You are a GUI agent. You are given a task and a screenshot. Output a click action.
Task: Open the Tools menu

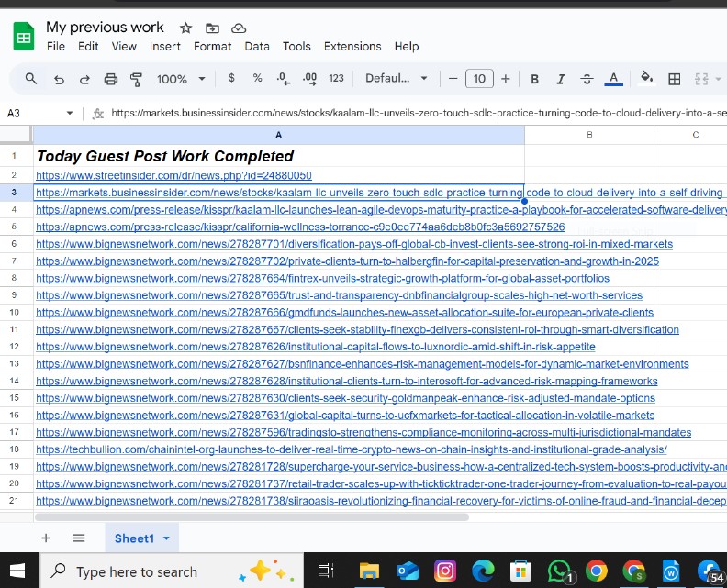coord(296,47)
